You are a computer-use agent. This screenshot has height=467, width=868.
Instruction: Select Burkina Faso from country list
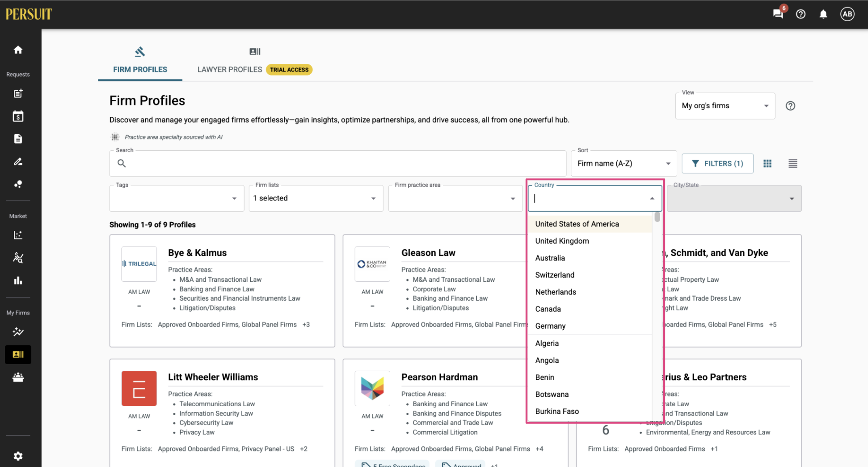point(590,412)
